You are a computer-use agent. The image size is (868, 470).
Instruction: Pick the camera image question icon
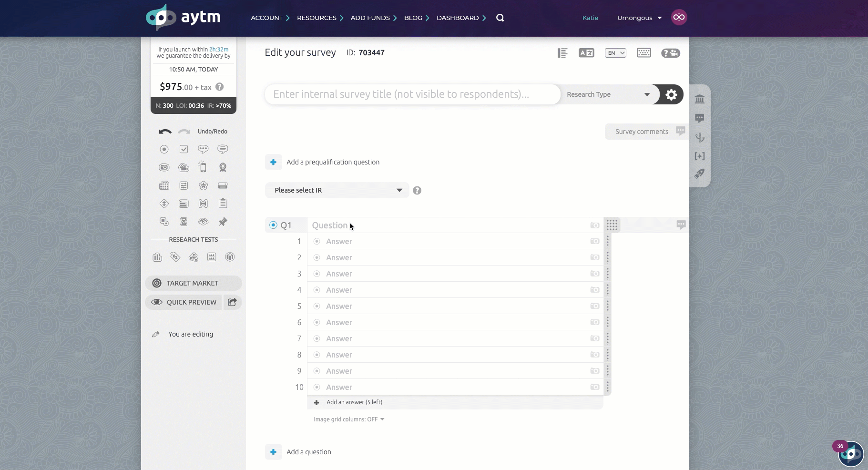pyautogui.click(x=164, y=167)
